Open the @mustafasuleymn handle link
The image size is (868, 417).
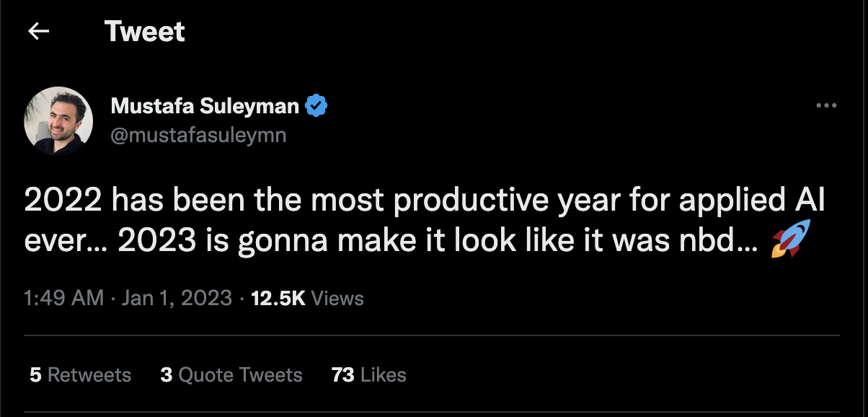click(198, 135)
